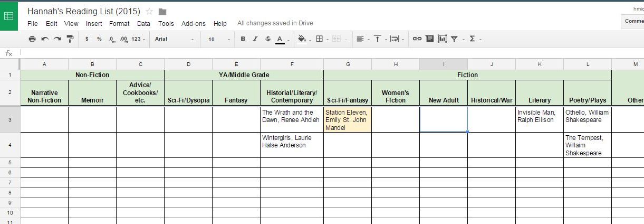Image resolution: width=644 pixels, height=224 pixels.
Task: Insert a link using chain icon
Action: click(x=417, y=39)
